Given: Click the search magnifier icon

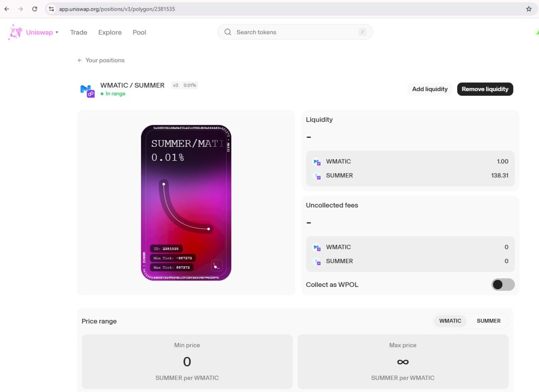Looking at the screenshot, I should click(228, 32).
